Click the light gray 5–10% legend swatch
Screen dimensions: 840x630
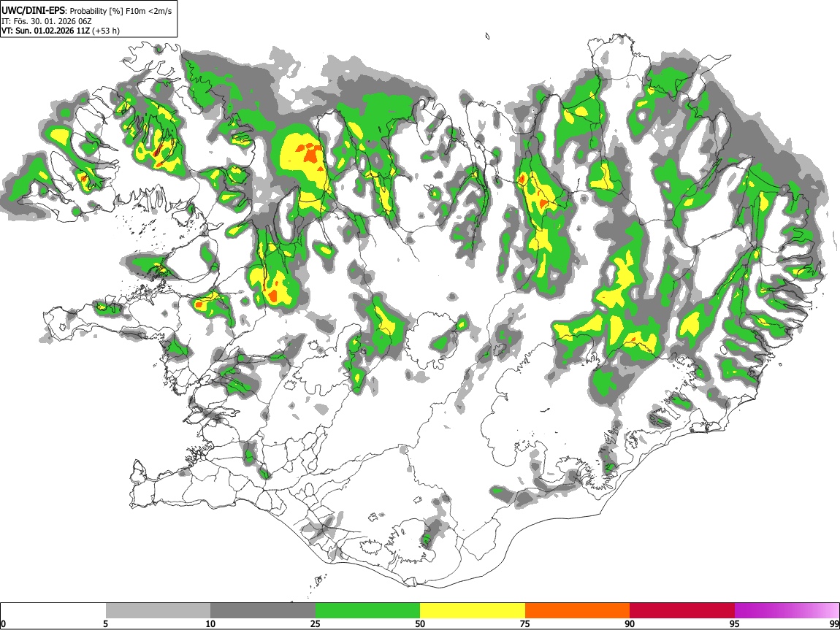point(158,610)
